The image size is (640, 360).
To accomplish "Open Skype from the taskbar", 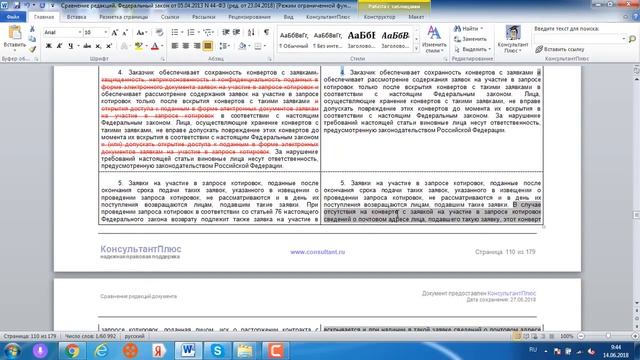I will coord(217,351).
